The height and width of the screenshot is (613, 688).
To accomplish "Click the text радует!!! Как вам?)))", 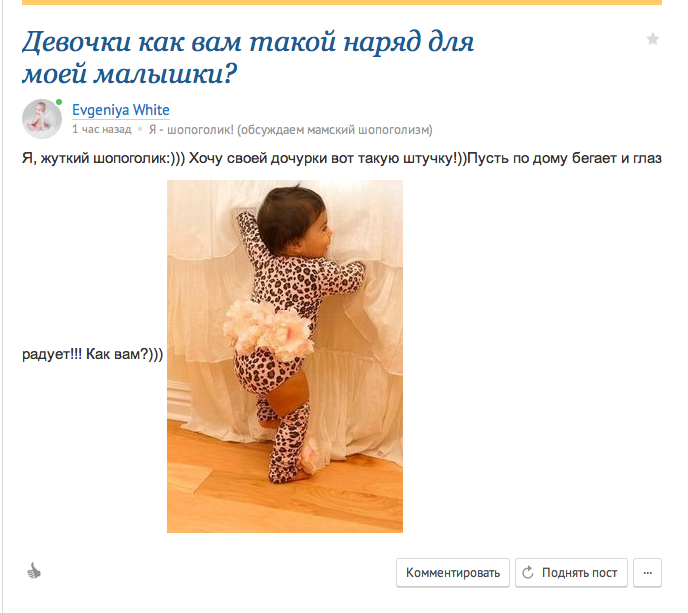I will click(92, 354).
